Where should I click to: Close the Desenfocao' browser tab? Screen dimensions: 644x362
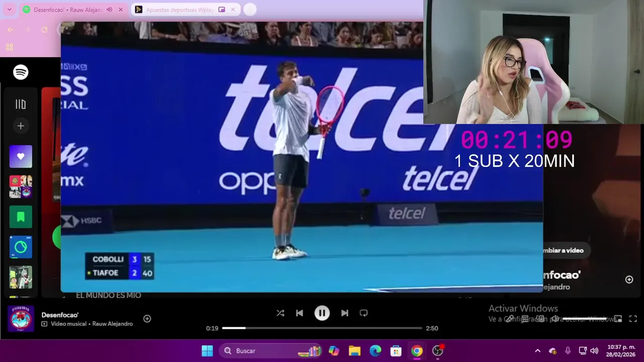click(x=121, y=10)
